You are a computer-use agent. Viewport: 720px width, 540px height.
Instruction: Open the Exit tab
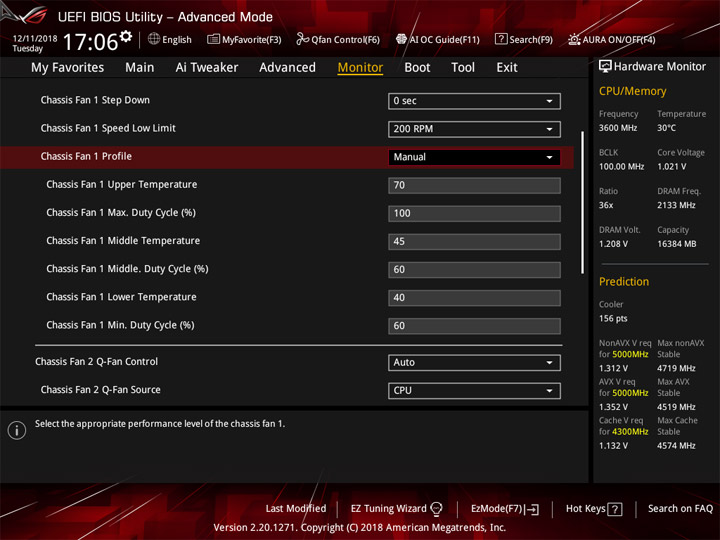(507, 68)
